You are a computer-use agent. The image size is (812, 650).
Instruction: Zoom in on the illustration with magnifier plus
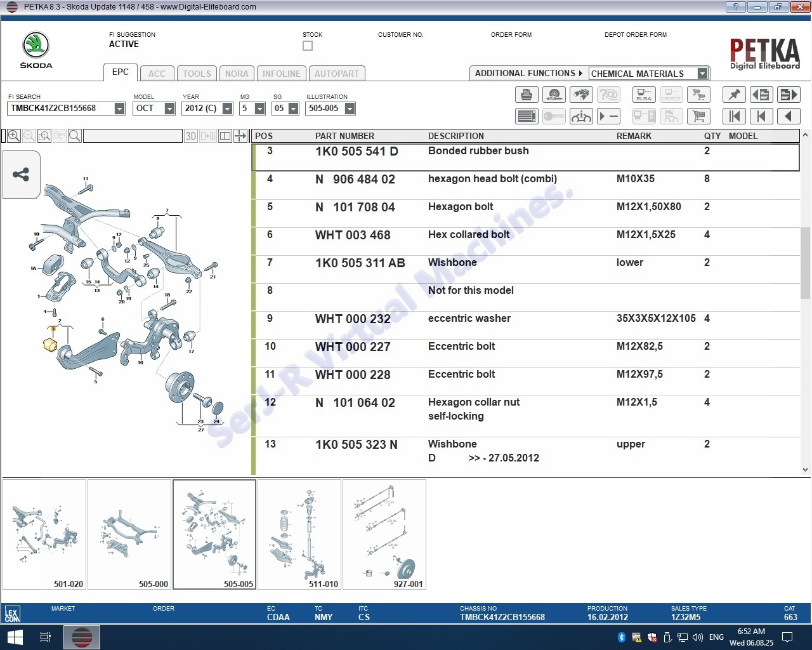(13, 136)
